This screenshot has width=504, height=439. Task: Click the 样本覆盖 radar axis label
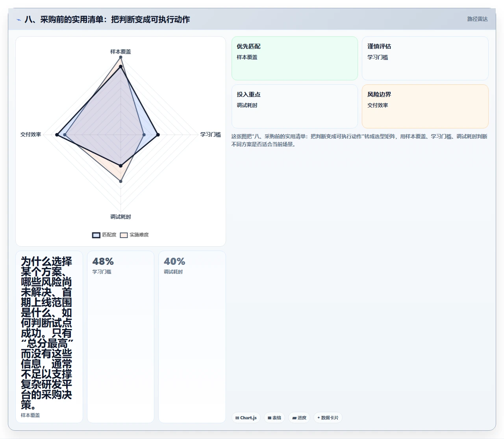tap(120, 52)
